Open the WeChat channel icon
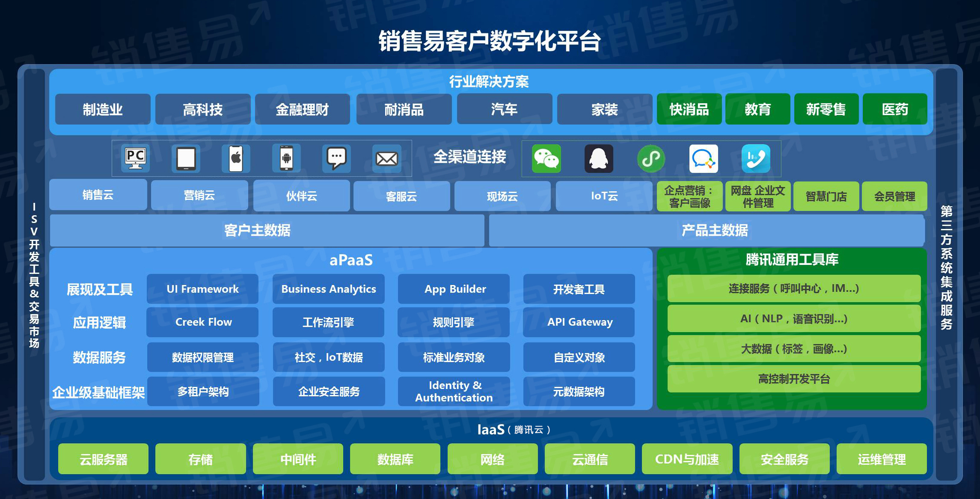Image resolution: width=980 pixels, height=499 pixels. coord(546,159)
